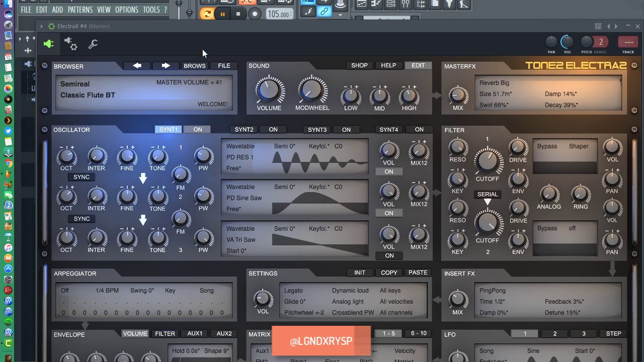This screenshot has width=644, height=362.
Task: Open PD Sine Saw waveform selector
Action: coord(244,198)
